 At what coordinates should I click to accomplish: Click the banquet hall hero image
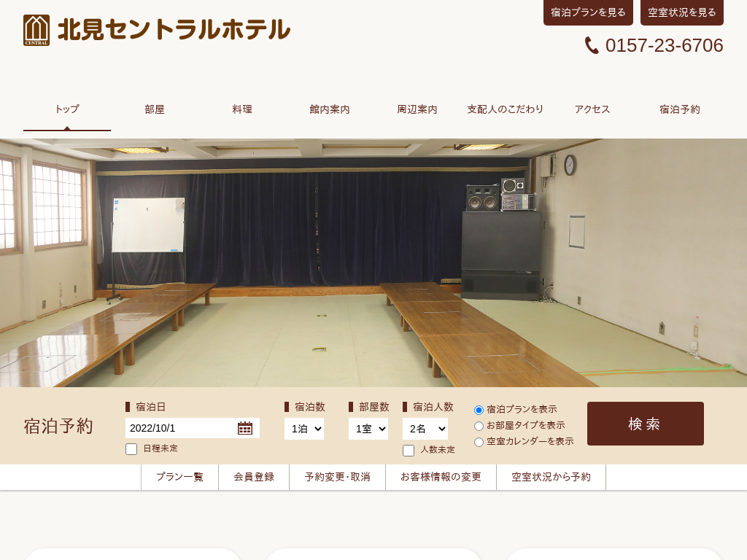[x=373, y=262]
